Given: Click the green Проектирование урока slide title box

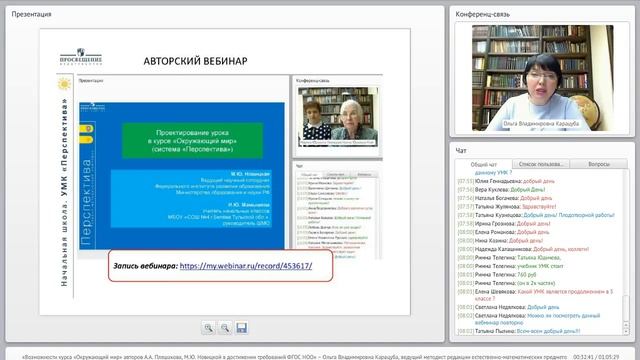Looking at the screenshot, I should pyautogui.click(x=192, y=141).
